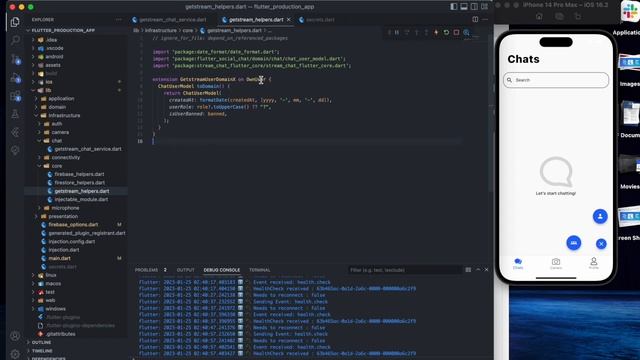The height and width of the screenshot is (360, 640).
Task: Trigger Flutter hot reload lightning icon
Action: 436,32
